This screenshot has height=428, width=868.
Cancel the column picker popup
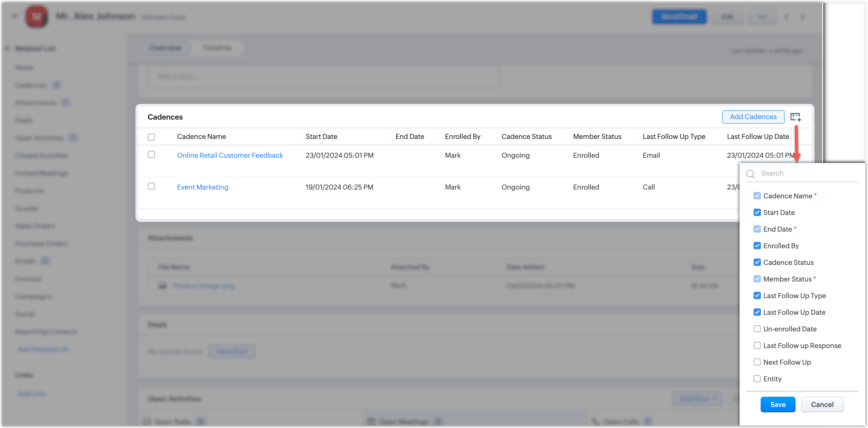[822, 405]
